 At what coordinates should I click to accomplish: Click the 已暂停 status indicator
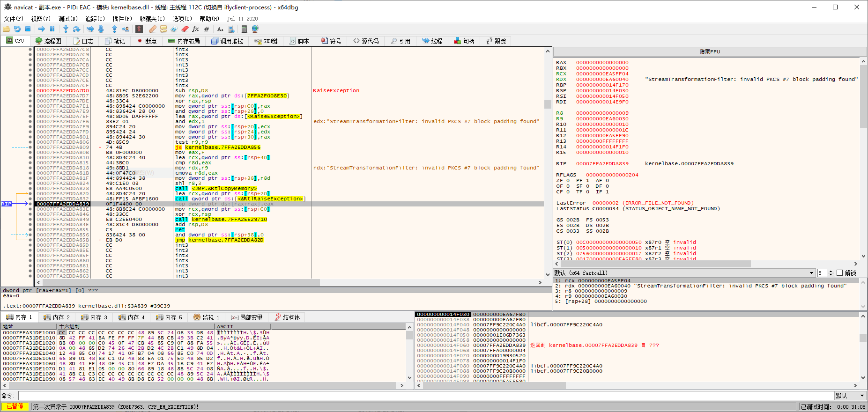point(15,406)
